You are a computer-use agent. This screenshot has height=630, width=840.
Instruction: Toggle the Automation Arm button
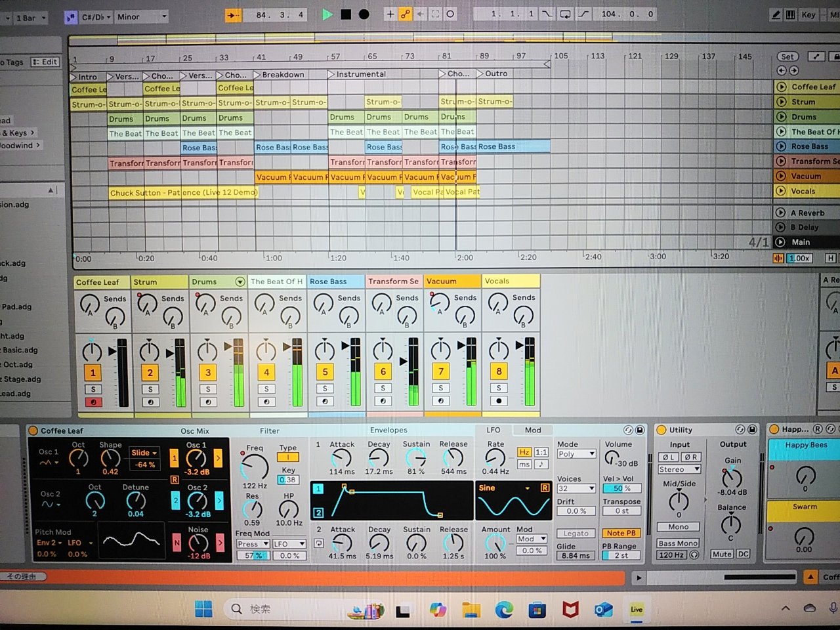coord(405,14)
